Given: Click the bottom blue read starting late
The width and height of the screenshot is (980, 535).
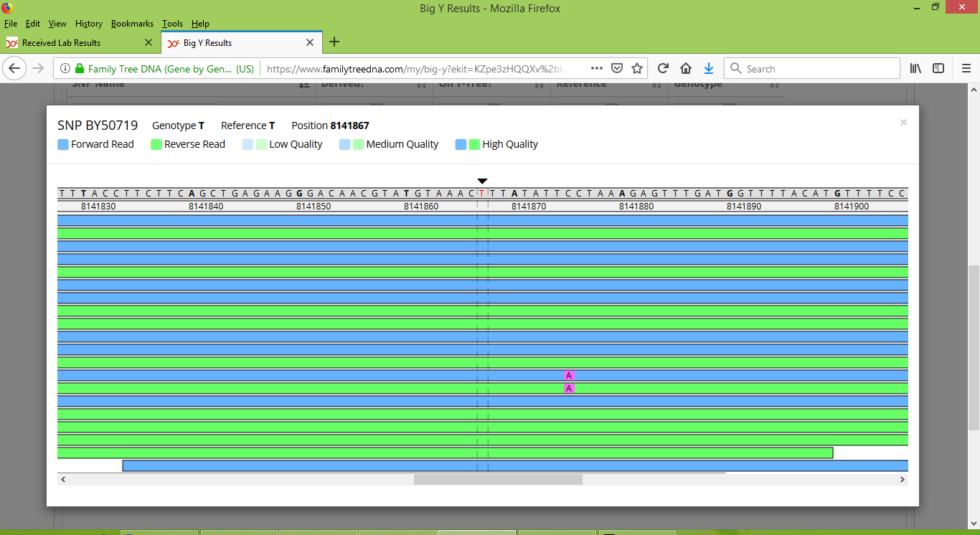Looking at the screenshot, I should (515, 466).
